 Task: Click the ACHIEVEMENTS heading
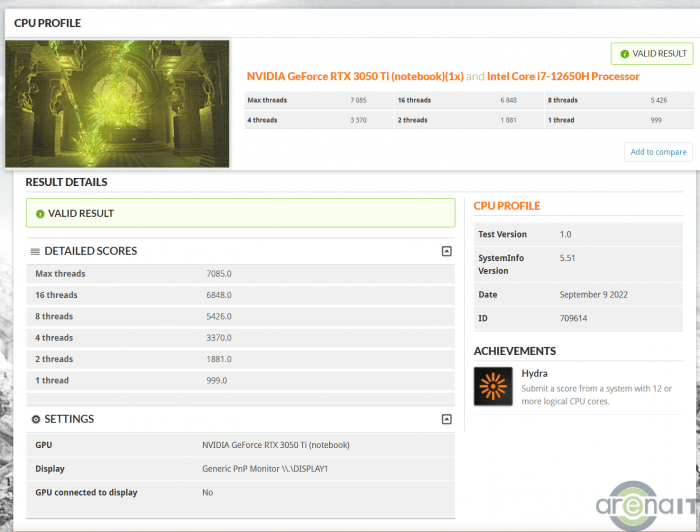(515, 351)
